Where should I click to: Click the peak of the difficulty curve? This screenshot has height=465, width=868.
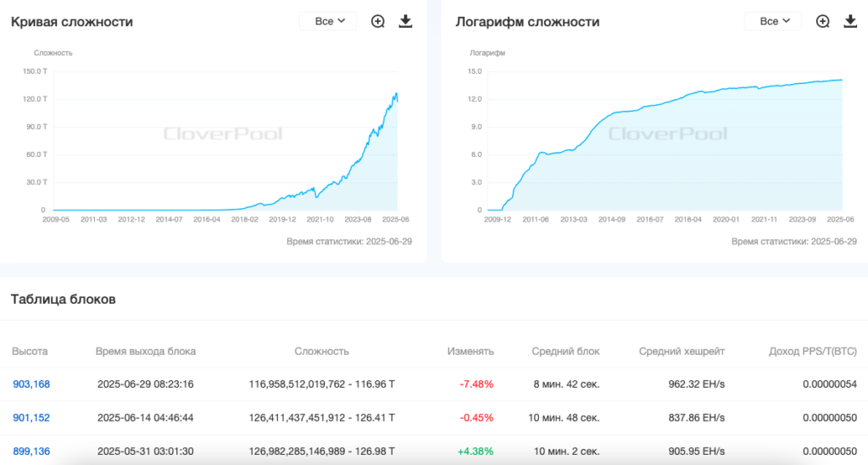pos(396,93)
